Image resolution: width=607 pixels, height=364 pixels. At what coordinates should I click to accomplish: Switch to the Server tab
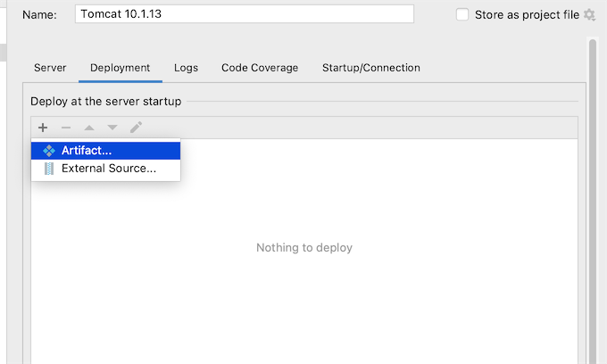(50, 68)
